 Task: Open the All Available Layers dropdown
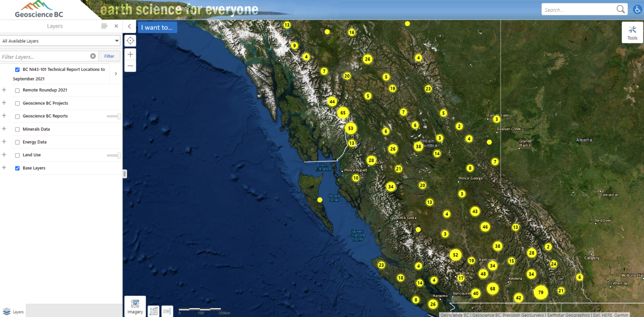click(x=60, y=40)
